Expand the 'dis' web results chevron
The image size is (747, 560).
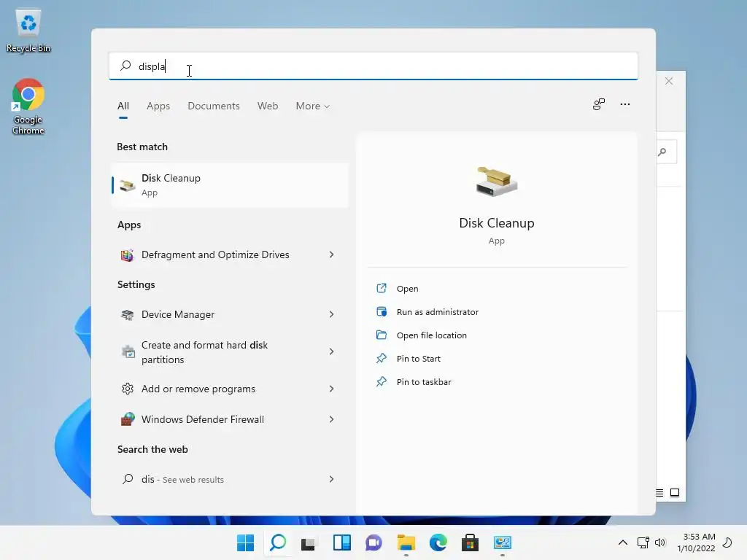(x=332, y=479)
